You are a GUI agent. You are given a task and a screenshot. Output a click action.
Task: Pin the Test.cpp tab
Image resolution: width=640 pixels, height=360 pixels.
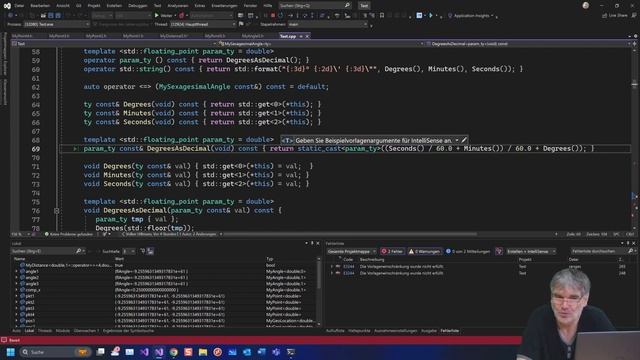click(301, 36)
